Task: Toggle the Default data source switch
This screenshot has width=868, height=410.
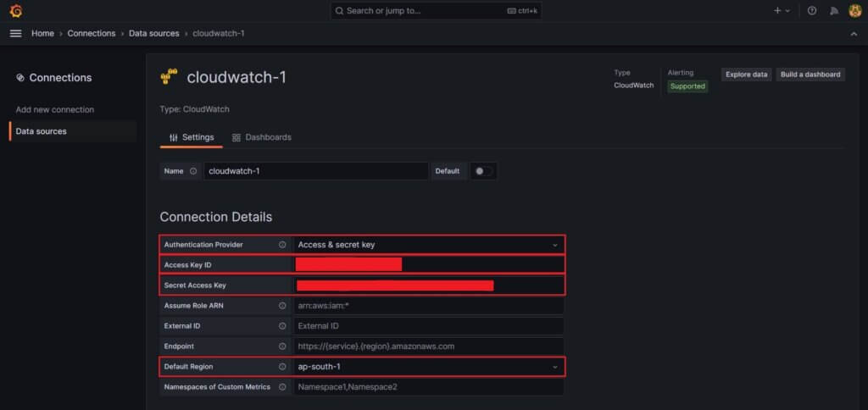Action: pos(483,171)
